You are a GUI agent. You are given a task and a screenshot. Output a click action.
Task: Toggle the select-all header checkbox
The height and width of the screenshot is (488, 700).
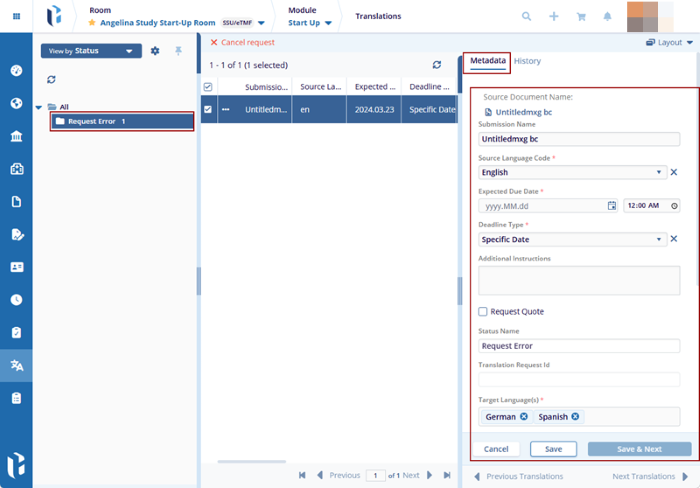click(208, 87)
